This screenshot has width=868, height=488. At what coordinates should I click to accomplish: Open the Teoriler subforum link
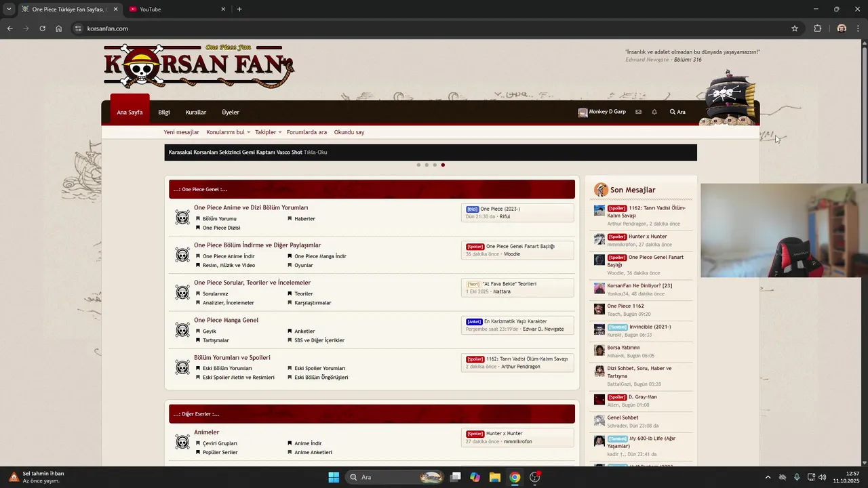point(304,293)
